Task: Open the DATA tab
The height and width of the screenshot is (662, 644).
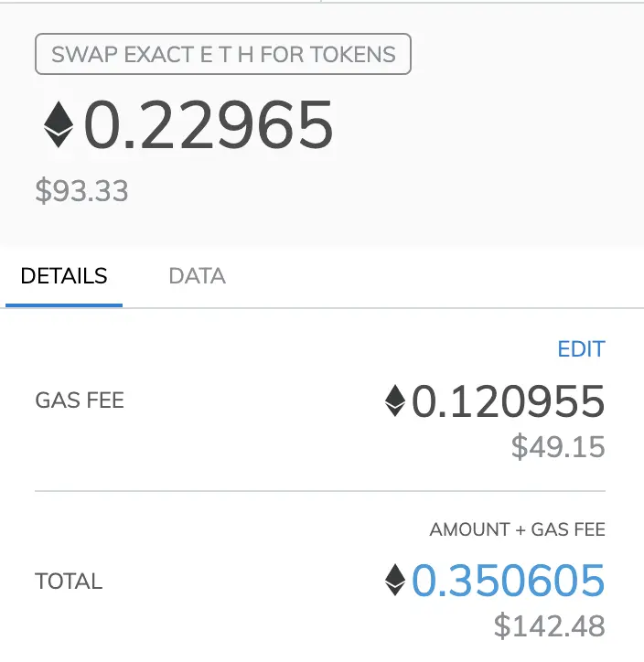Action: pos(198,276)
